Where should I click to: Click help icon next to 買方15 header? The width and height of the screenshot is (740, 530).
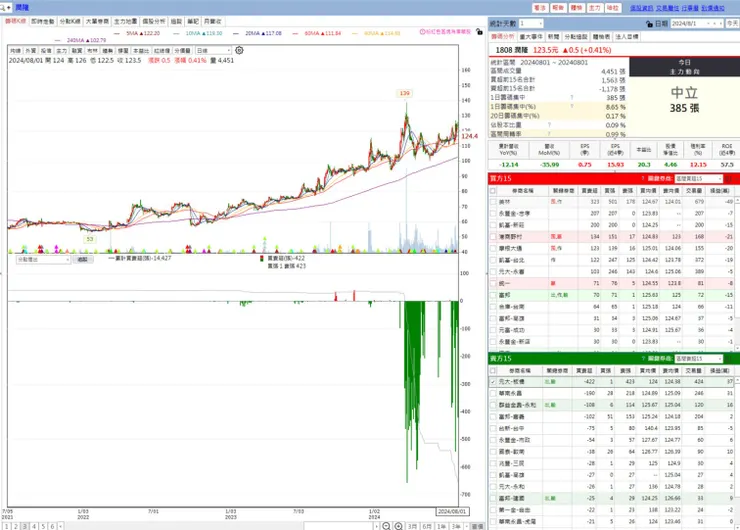642,178
